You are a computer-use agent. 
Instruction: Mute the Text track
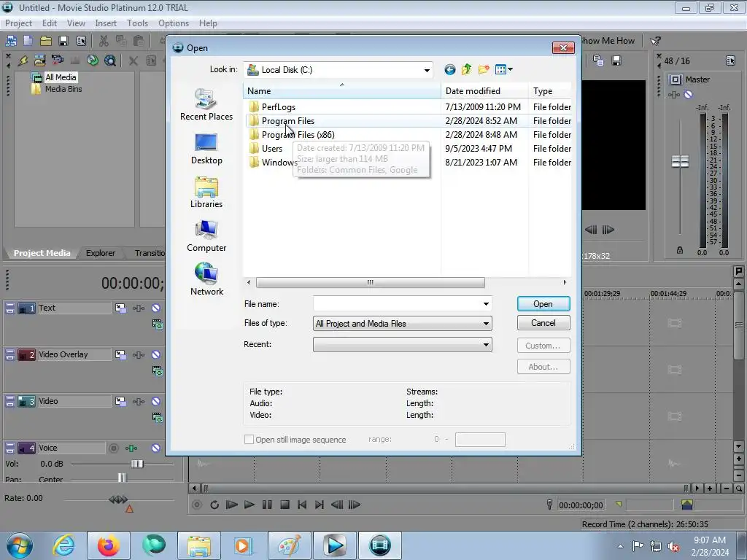156,308
